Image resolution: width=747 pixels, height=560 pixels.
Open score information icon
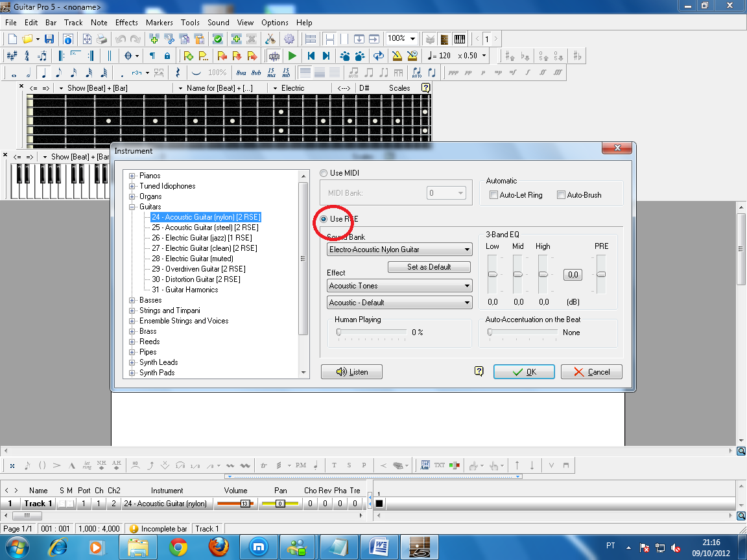(67, 39)
